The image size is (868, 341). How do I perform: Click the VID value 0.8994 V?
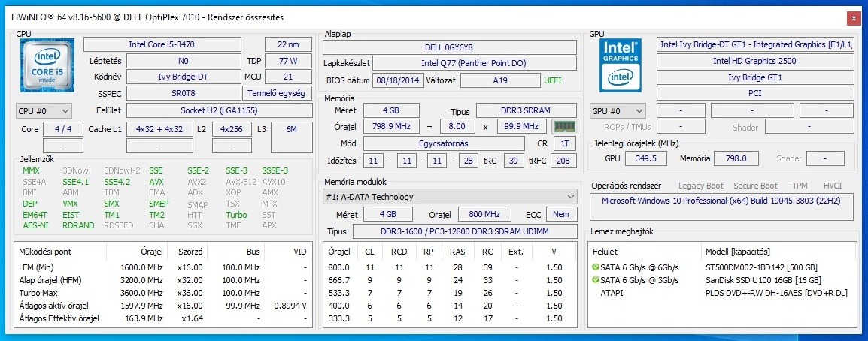(x=292, y=306)
